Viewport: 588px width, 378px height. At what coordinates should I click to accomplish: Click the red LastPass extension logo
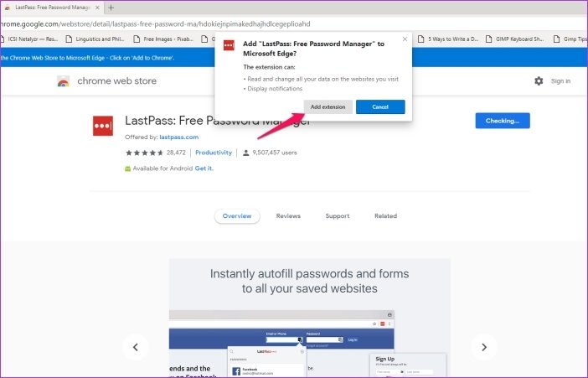click(103, 126)
